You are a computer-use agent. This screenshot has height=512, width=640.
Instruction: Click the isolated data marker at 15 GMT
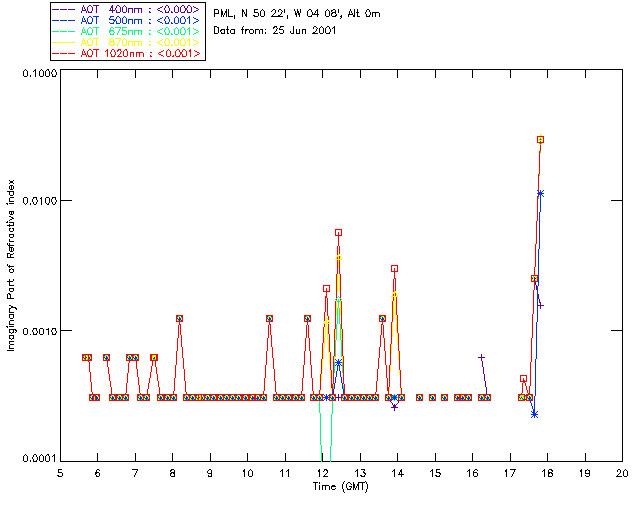(x=432, y=397)
